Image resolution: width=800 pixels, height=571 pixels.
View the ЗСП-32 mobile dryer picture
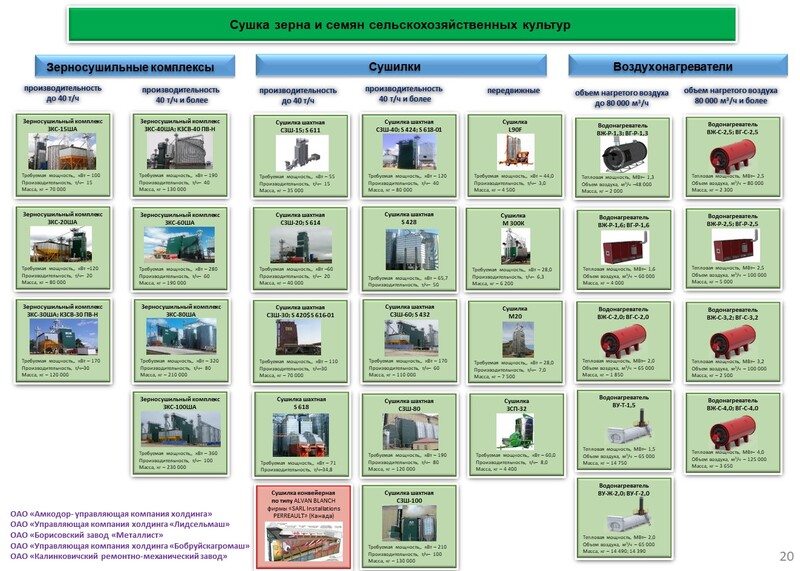[x=515, y=431]
